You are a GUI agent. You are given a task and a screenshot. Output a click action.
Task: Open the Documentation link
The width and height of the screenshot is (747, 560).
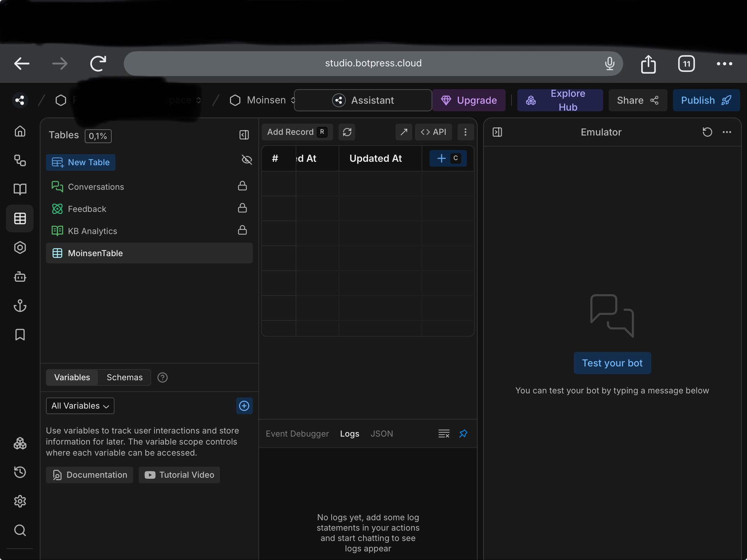coord(89,475)
